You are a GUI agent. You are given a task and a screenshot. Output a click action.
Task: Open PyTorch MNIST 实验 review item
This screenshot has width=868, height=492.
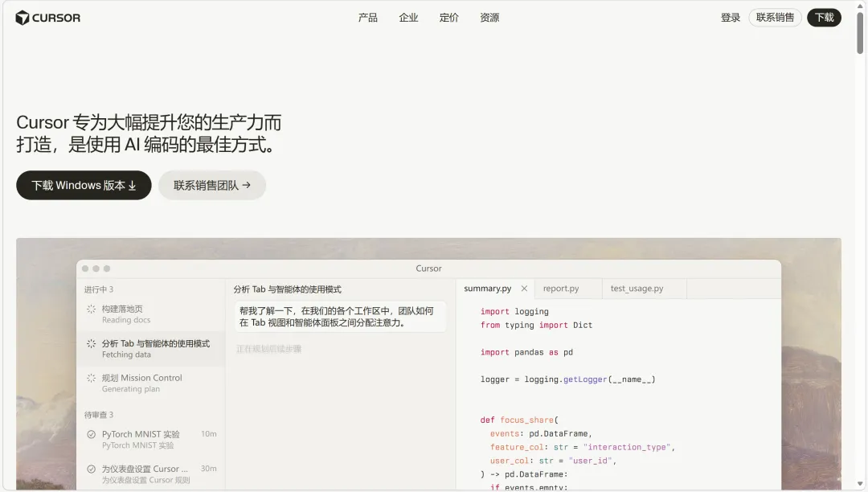tap(150, 440)
